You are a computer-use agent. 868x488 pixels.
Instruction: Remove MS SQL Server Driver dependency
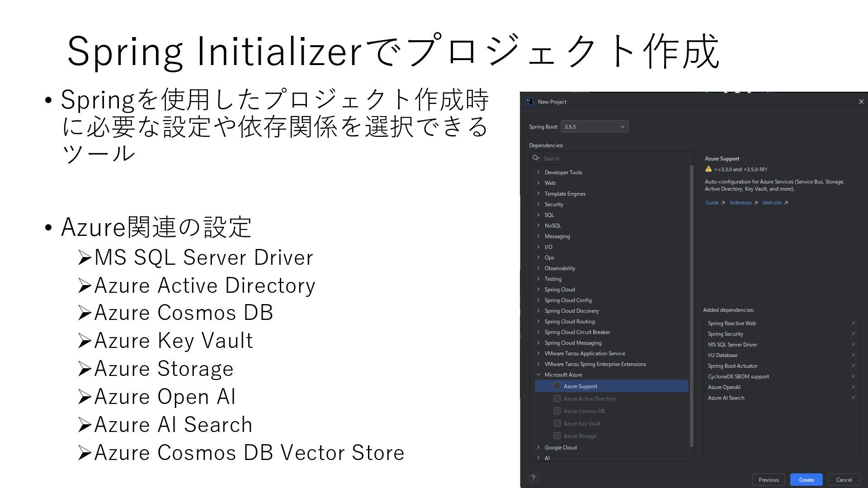853,344
